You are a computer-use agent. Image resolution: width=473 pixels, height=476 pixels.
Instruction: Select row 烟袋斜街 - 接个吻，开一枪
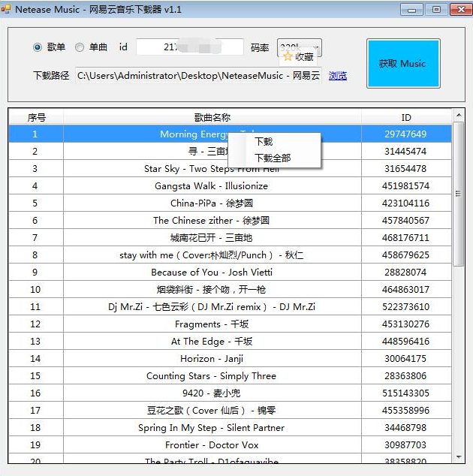pyautogui.click(x=230, y=290)
